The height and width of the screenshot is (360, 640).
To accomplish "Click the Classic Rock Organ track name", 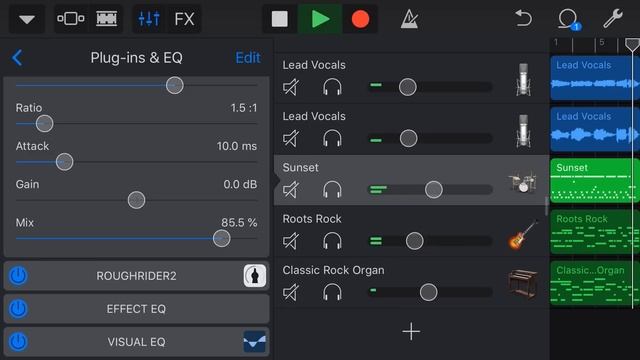I will (x=333, y=270).
